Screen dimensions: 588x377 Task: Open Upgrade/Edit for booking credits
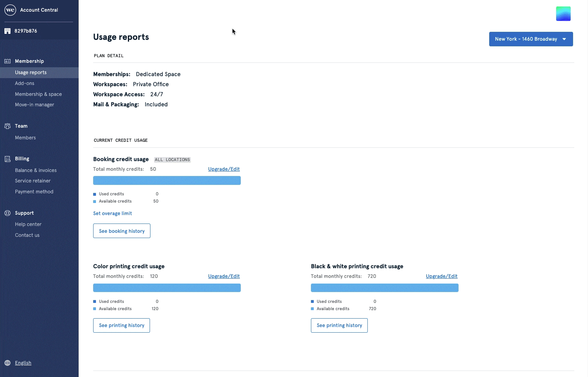tap(223, 169)
